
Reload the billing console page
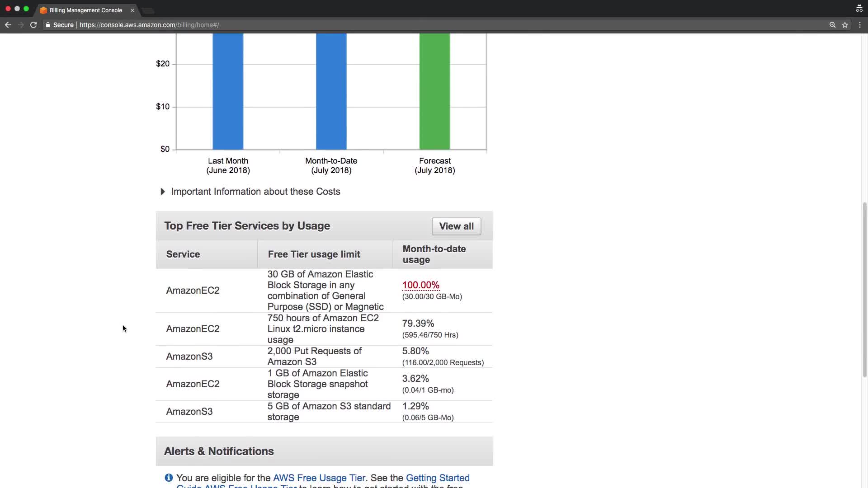33,25
